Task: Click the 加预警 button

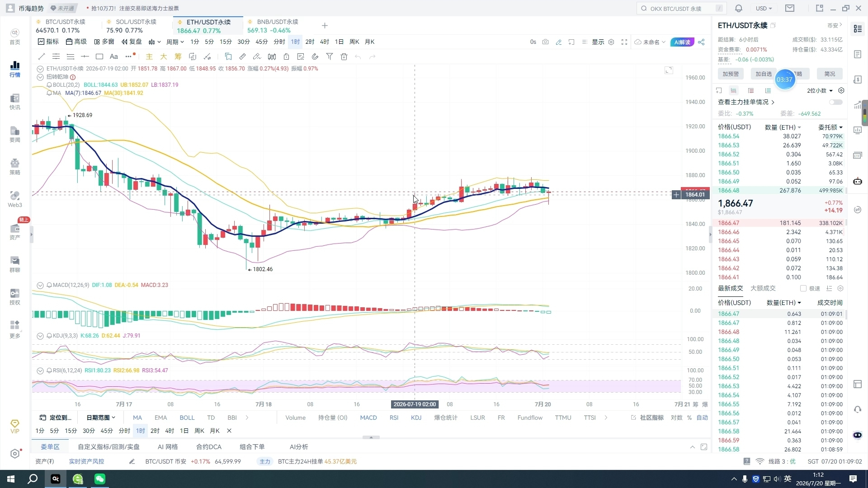Action: pos(731,74)
